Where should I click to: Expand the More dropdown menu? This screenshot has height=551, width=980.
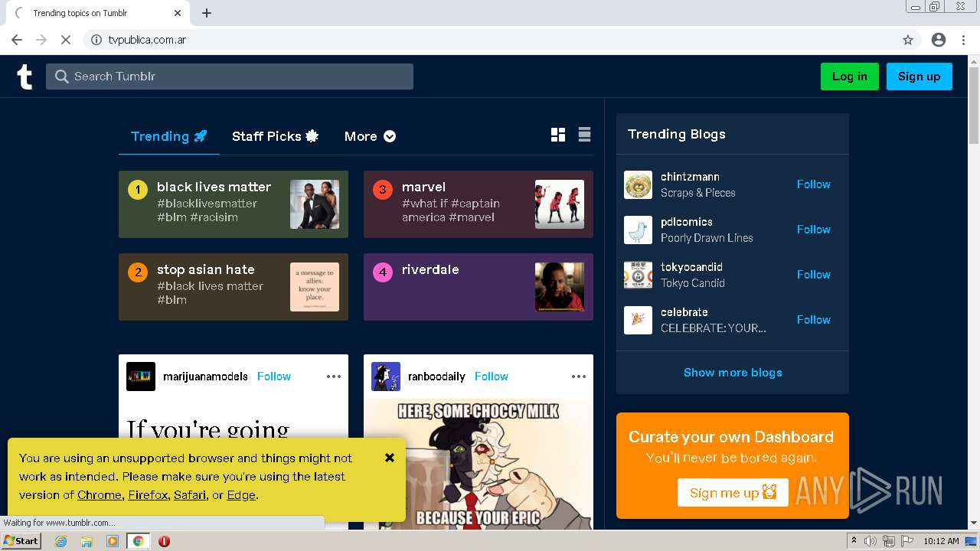[x=370, y=136]
